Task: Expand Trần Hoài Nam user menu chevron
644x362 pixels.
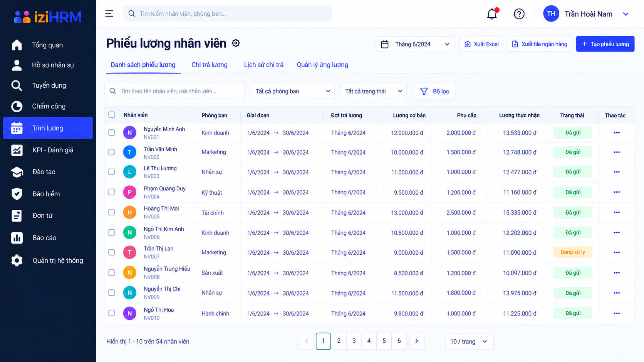Action: pos(626,14)
